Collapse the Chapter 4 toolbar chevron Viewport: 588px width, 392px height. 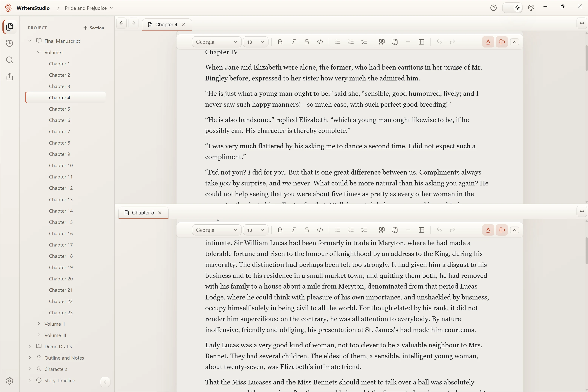tap(514, 42)
